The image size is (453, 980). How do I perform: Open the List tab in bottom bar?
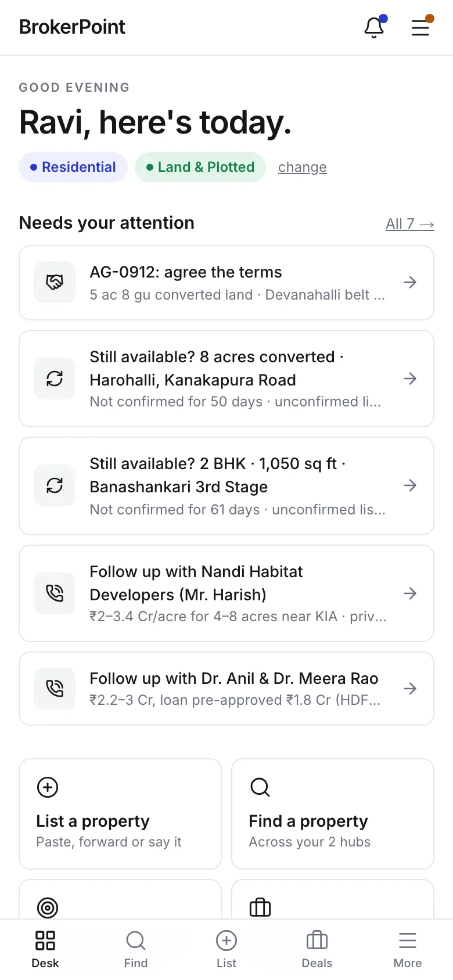[x=227, y=950]
